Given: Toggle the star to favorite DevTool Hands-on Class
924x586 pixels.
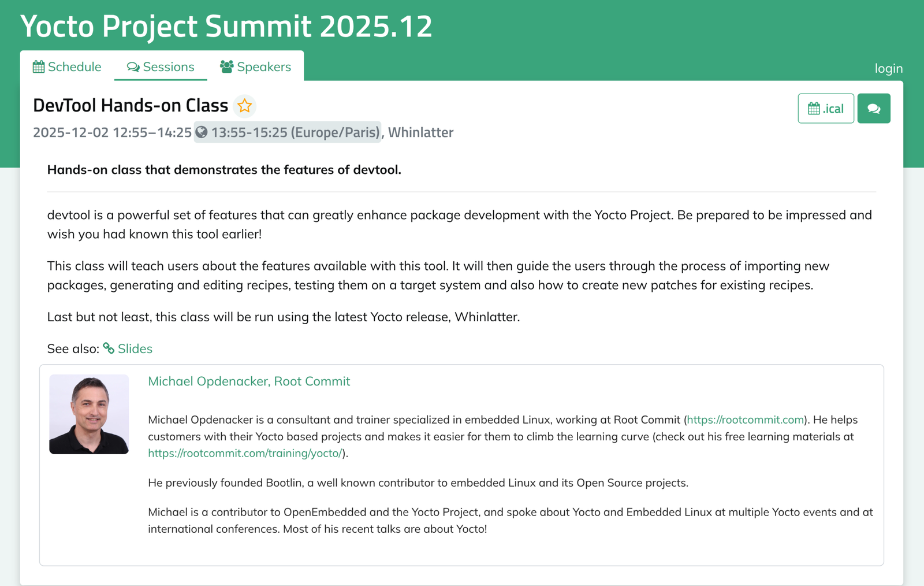Looking at the screenshot, I should pos(245,106).
